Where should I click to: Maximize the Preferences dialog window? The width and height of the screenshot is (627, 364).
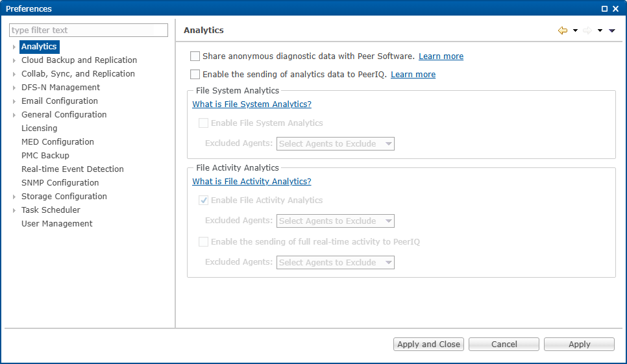(x=604, y=9)
